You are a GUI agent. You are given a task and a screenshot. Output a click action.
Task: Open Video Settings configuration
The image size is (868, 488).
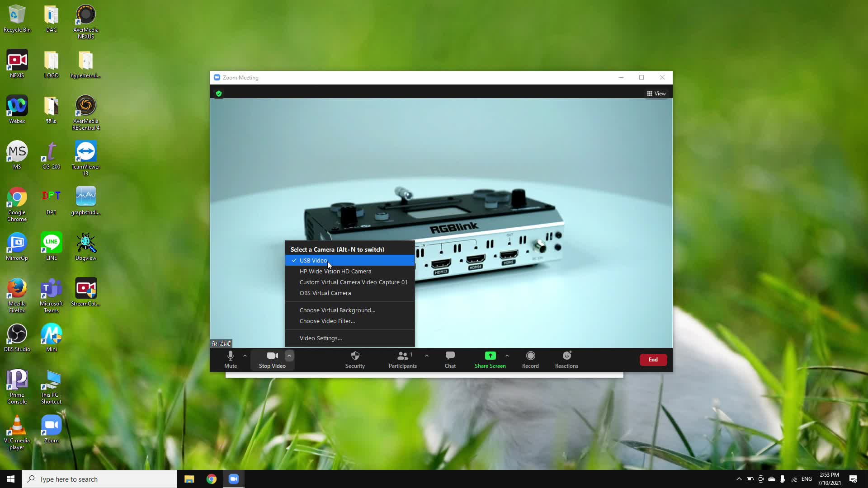tap(322, 338)
